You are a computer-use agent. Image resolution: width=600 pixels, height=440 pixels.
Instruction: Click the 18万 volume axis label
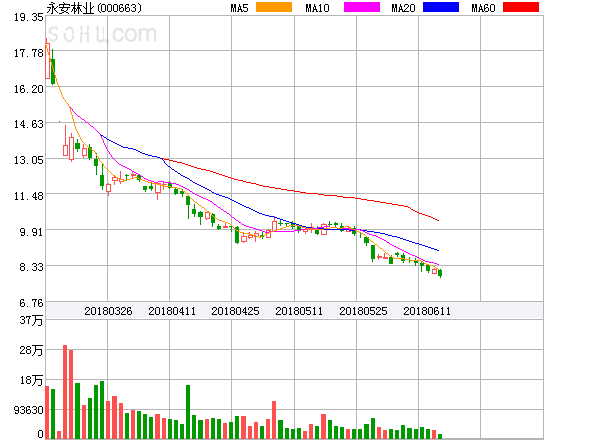pos(31,380)
